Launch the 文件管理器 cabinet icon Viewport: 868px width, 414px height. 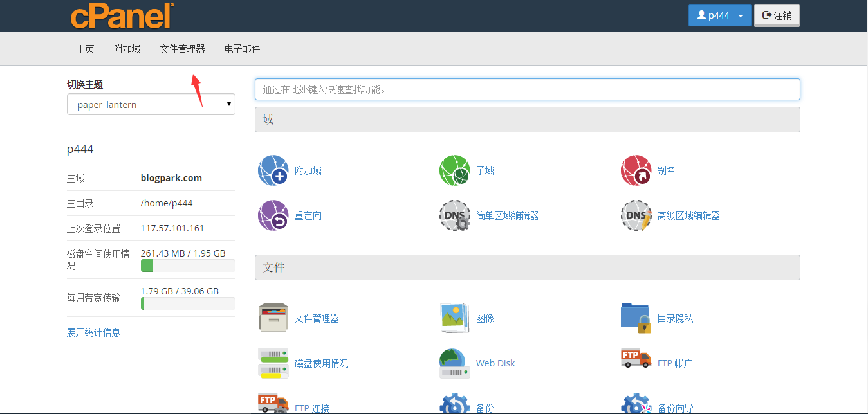(x=273, y=318)
